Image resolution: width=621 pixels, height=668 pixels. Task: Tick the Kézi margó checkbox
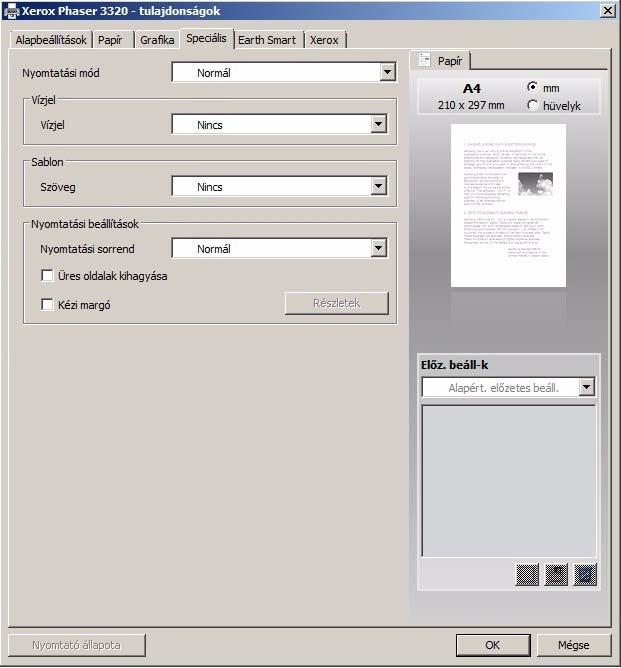tap(47, 305)
